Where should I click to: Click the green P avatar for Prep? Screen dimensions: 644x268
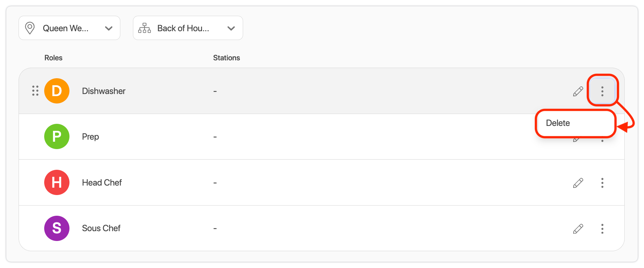[57, 136]
